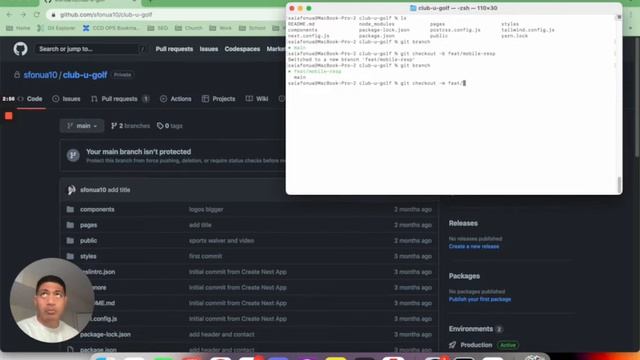Click the webcam presenter thumbnail
Viewport: 640px width, 360px height.
coord(52,300)
